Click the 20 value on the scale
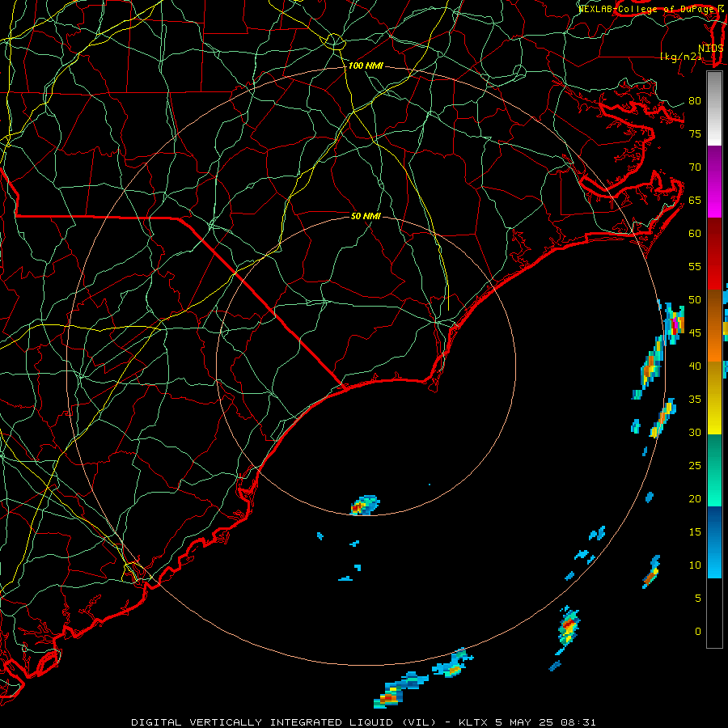Viewport: 728px width, 728px height. pyautogui.click(x=695, y=499)
